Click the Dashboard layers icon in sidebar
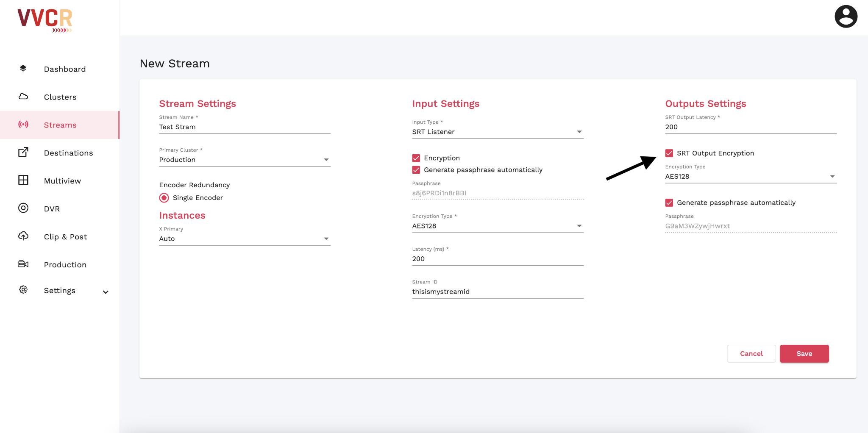Screen dimensions: 868x433 (x=23, y=69)
